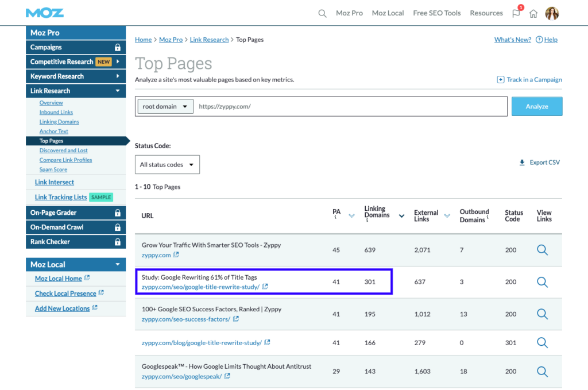588x390 pixels.
Task: Click external icon beside Moz Local Home
Action: pyautogui.click(x=87, y=278)
